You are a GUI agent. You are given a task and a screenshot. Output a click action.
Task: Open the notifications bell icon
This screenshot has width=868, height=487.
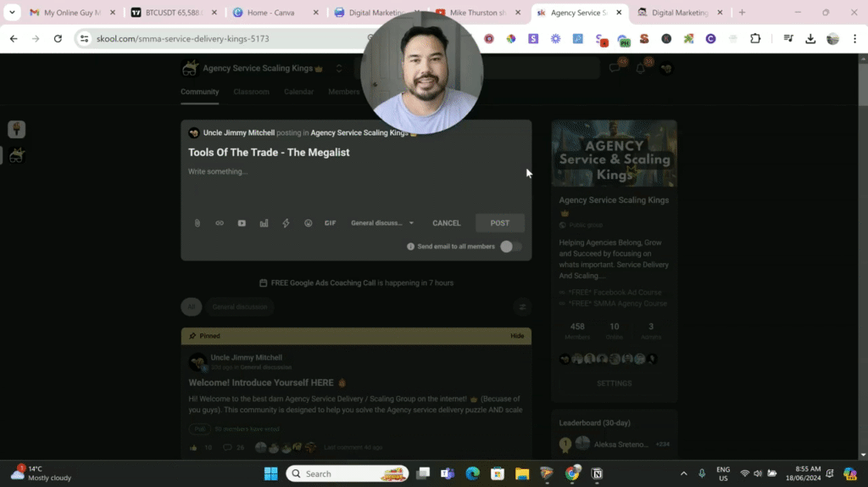[x=641, y=68]
